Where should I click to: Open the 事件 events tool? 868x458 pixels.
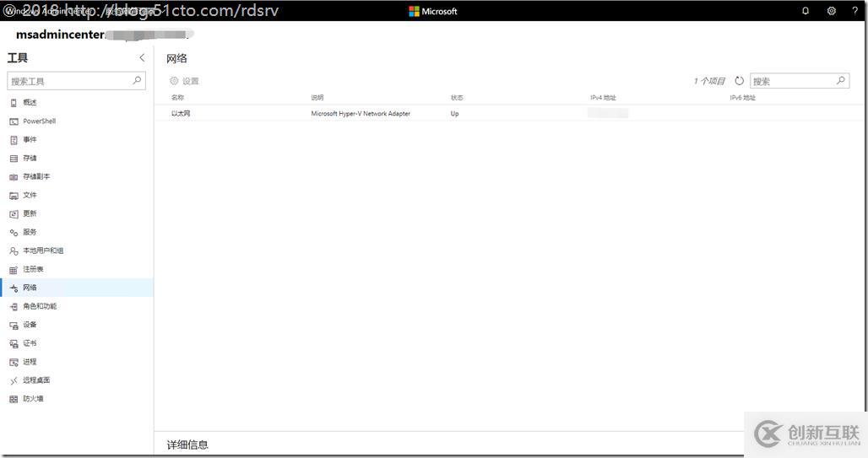[30, 139]
